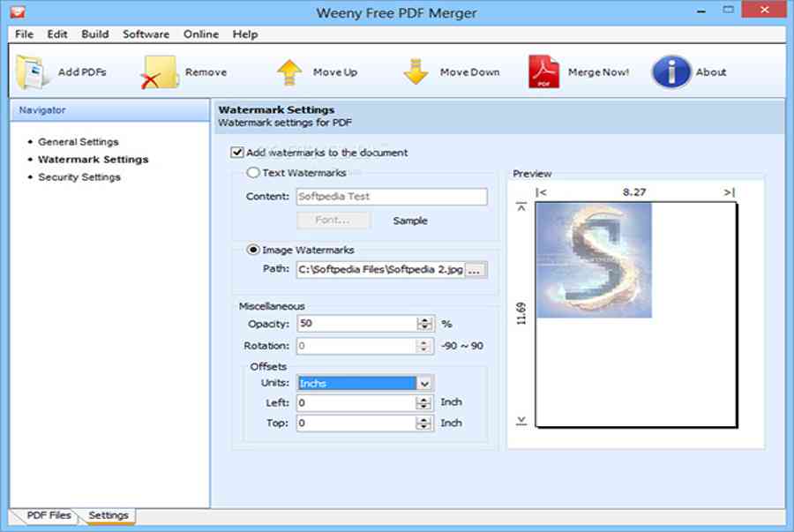The image size is (794, 532).
Task: Click the Add PDFs toolbar label
Action: pos(82,71)
